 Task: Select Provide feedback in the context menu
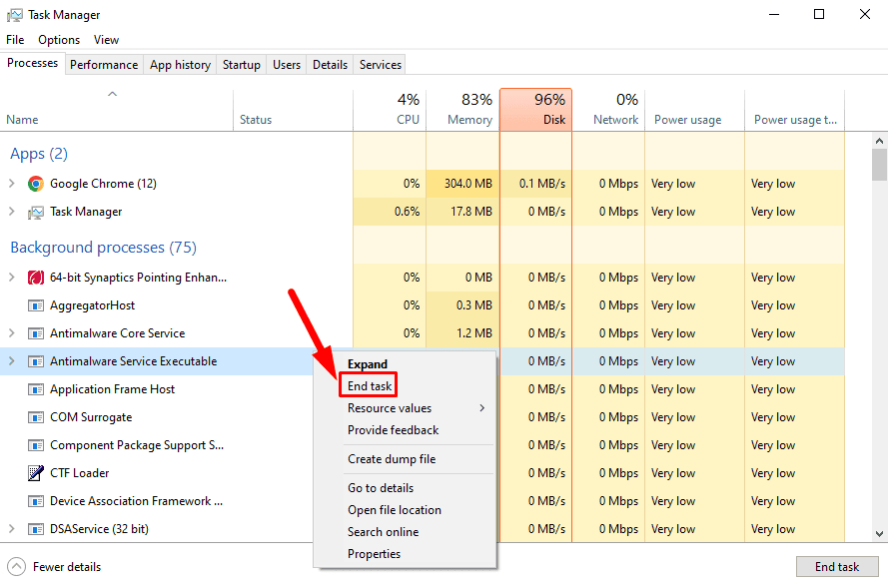click(393, 430)
